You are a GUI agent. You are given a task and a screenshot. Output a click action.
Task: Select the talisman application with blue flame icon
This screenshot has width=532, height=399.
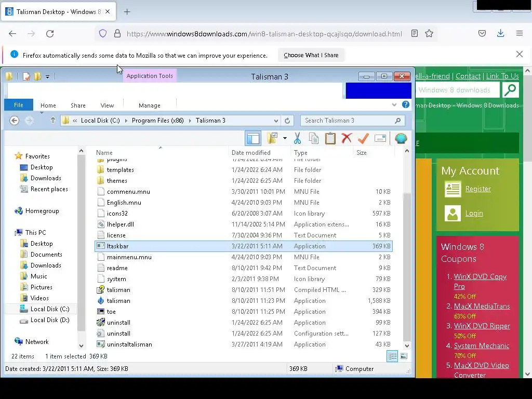118,301
